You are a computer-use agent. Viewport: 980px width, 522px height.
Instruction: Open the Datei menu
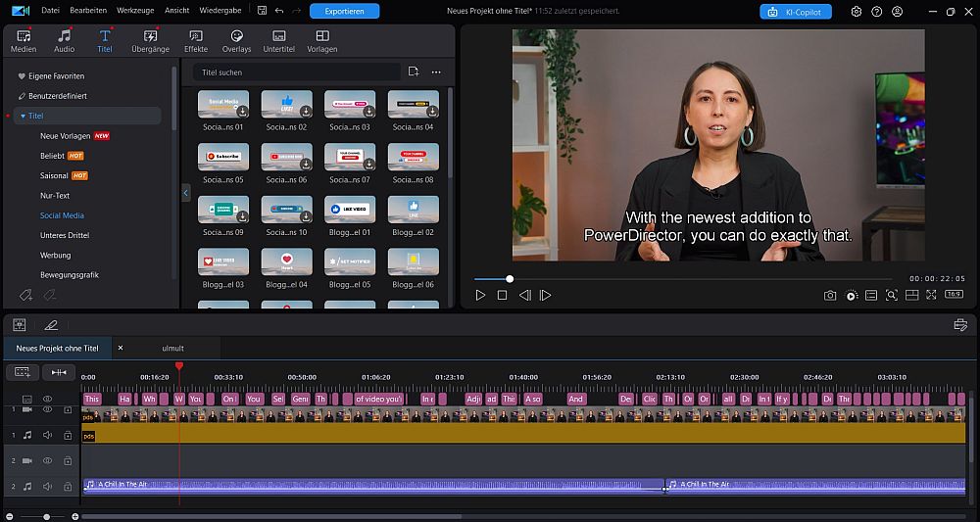click(51, 11)
